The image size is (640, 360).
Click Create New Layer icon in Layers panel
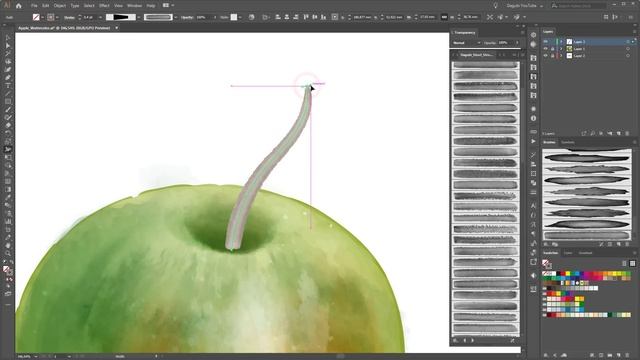coord(619,133)
